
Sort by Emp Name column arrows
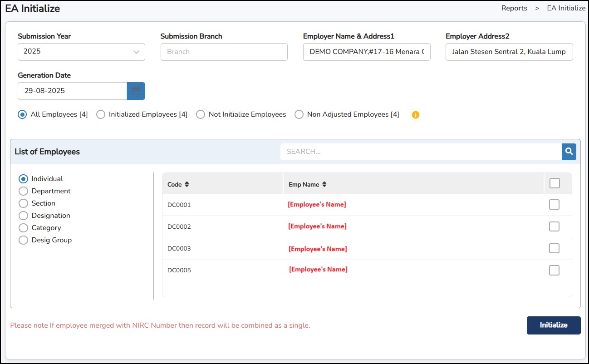tap(324, 185)
